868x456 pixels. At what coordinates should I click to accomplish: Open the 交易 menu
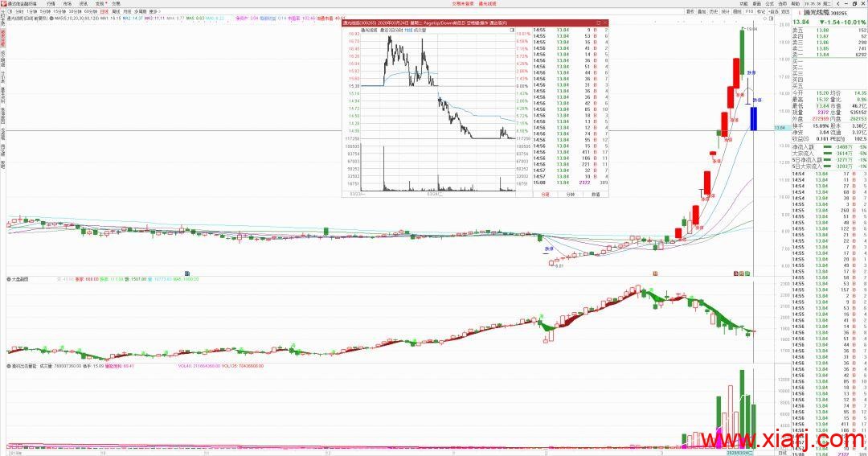116,3
